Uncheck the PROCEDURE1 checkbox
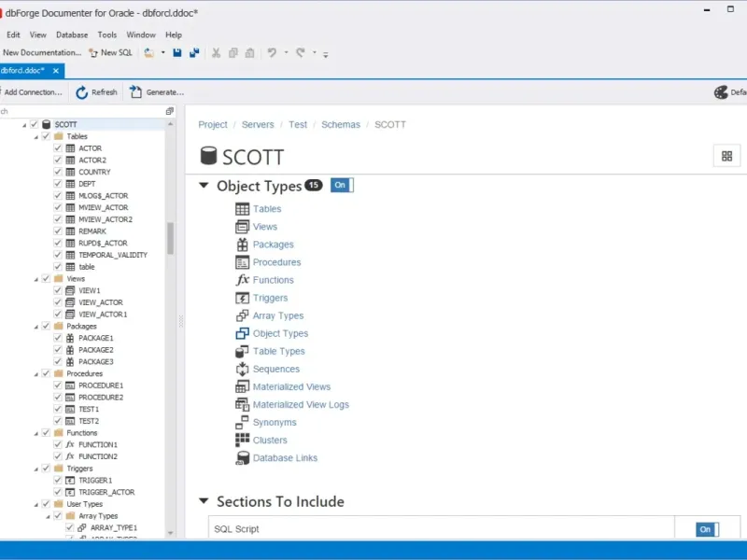 pyautogui.click(x=58, y=385)
